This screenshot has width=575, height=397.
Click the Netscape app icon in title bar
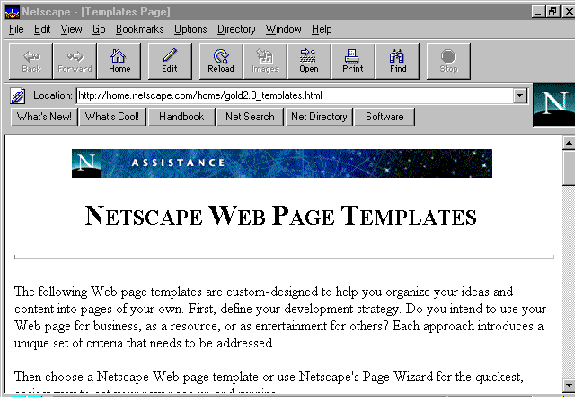click(12, 12)
